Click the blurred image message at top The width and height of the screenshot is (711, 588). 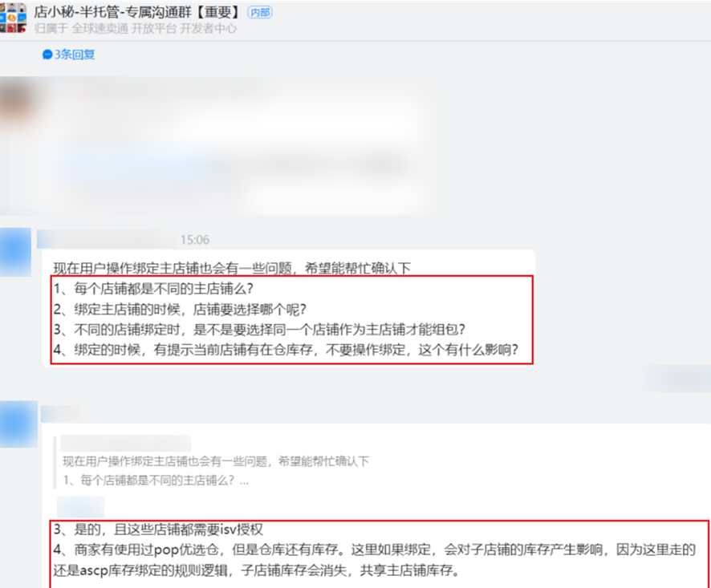(213, 145)
